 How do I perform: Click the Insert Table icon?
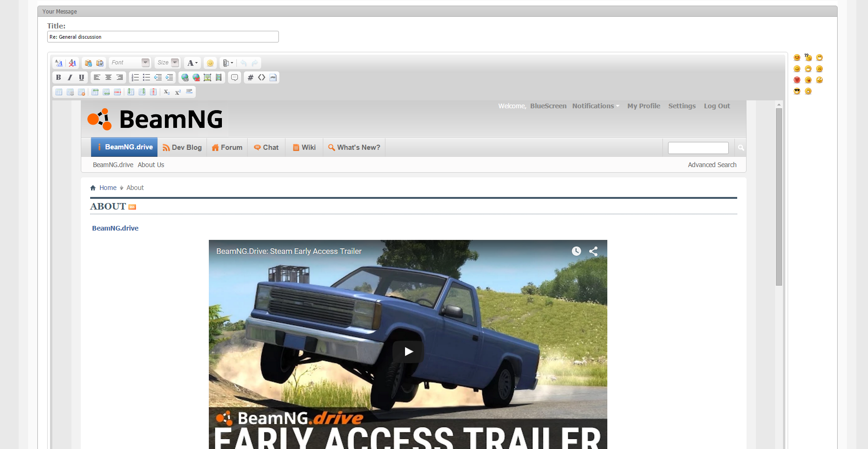point(59,92)
